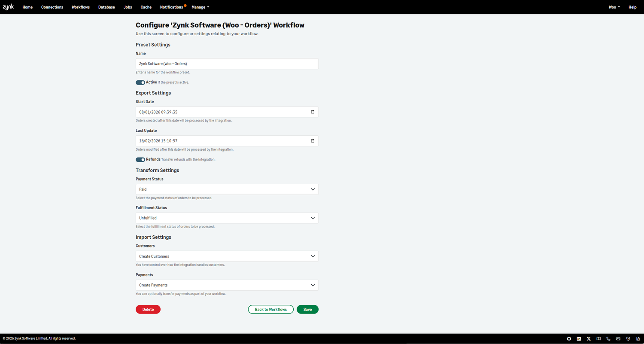The image size is (644, 344).
Task: Click the phone contact icon in the footer
Action: pyautogui.click(x=608, y=338)
